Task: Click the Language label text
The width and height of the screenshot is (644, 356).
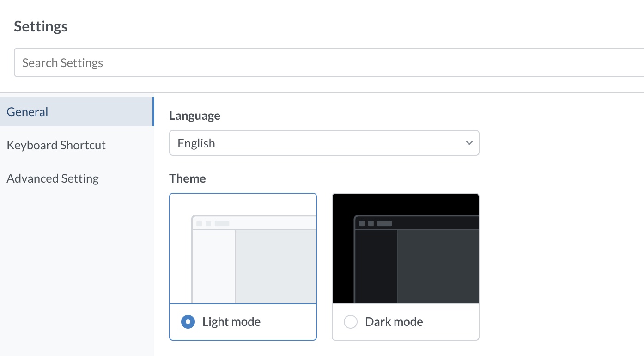Action: (194, 116)
